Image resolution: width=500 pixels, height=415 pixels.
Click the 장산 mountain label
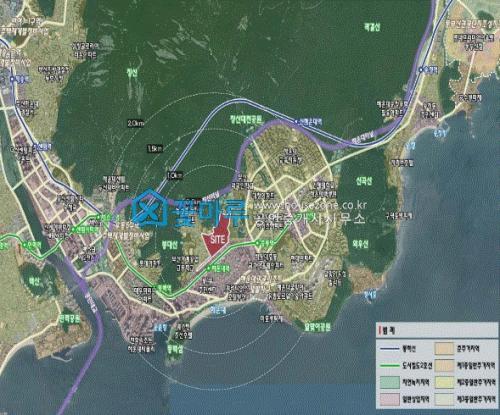click(x=132, y=73)
